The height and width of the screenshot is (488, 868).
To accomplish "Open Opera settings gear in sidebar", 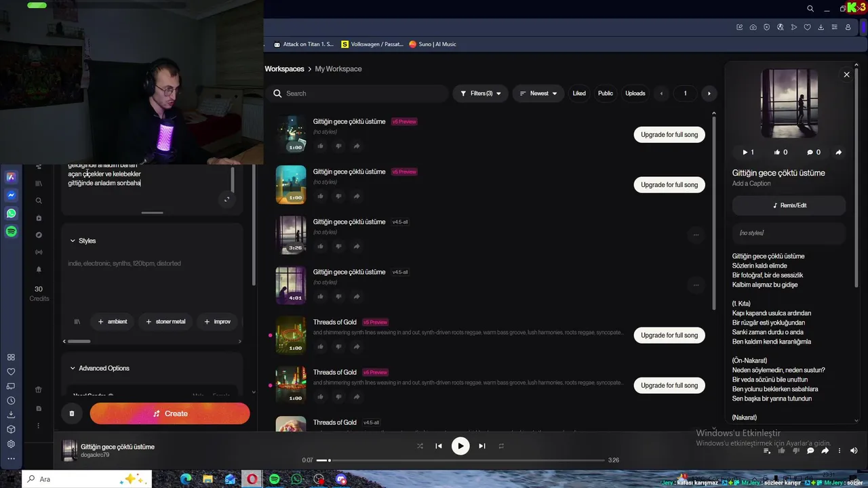I will point(11,444).
